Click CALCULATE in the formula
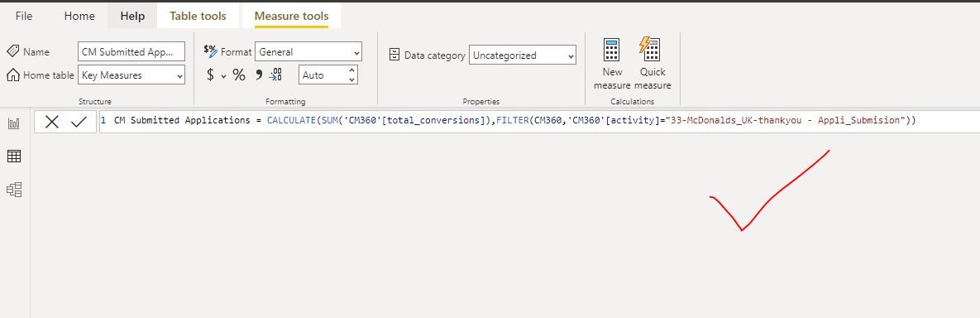This screenshot has height=318, width=980. pyautogui.click(x=291, y=120)
